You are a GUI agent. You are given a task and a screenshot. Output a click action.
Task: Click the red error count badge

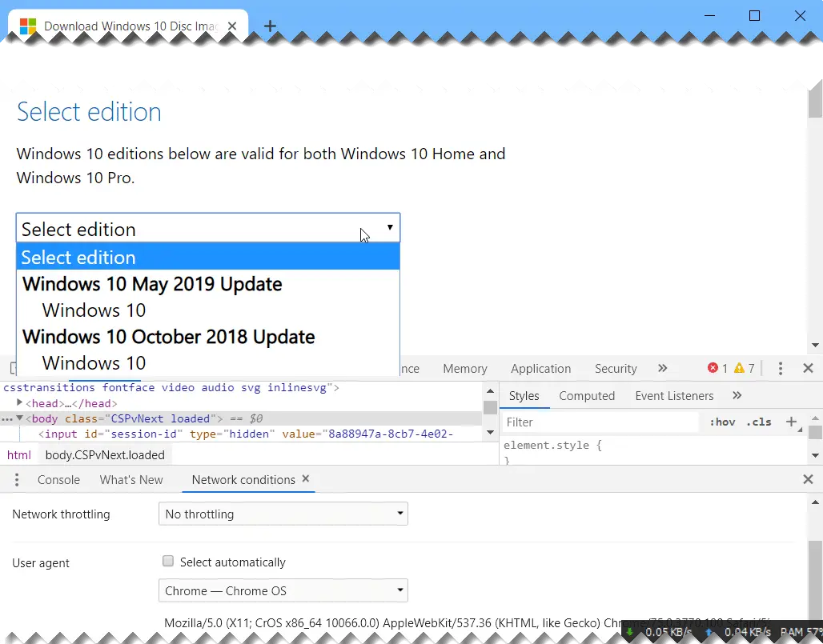[x=713, y=368]
